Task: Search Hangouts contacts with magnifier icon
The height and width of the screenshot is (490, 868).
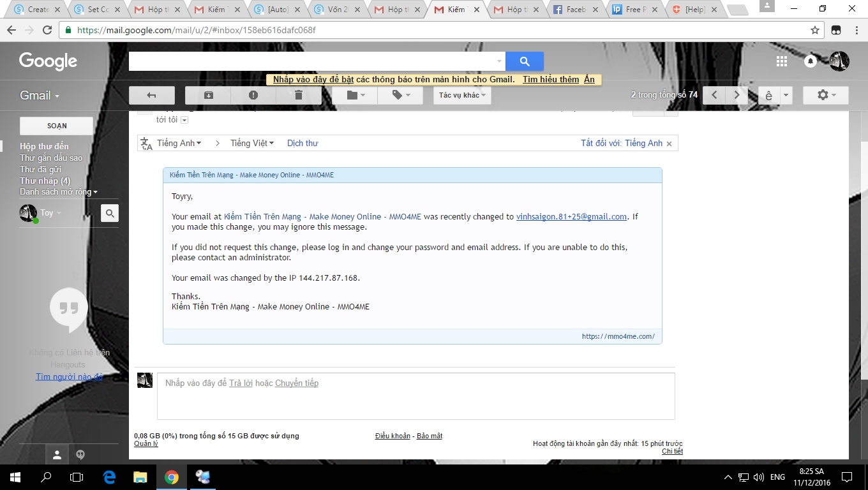Action: point(110,213)
